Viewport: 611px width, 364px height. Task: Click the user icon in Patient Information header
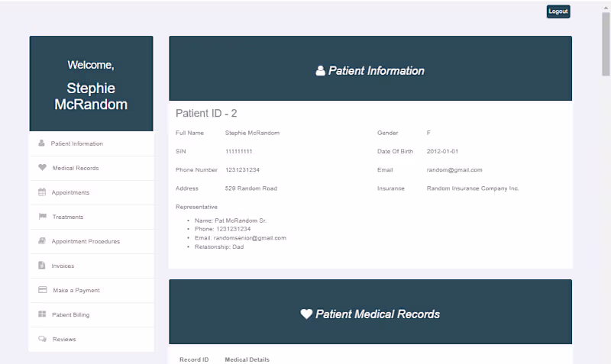(320, 71)
